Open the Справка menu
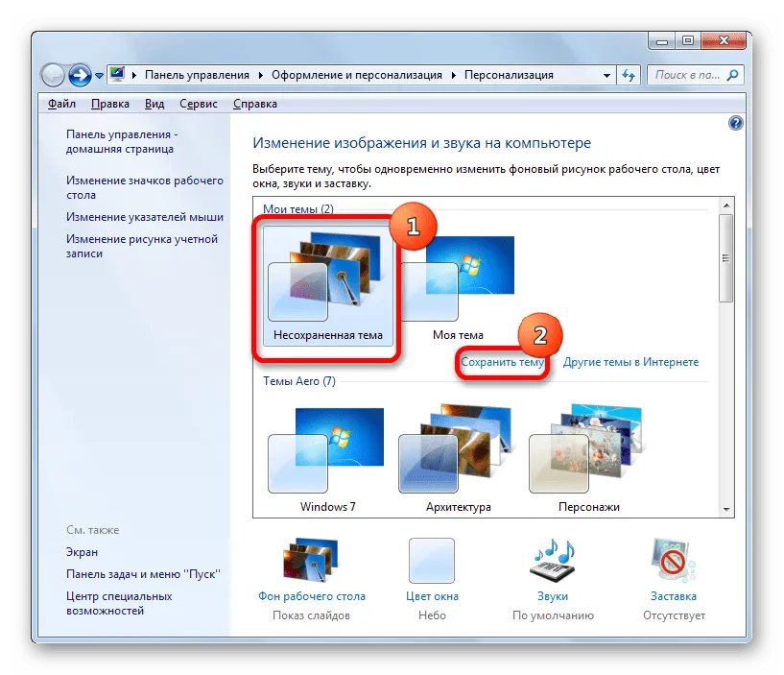This screenshot has width=784, height=675. tap(255, 104)
